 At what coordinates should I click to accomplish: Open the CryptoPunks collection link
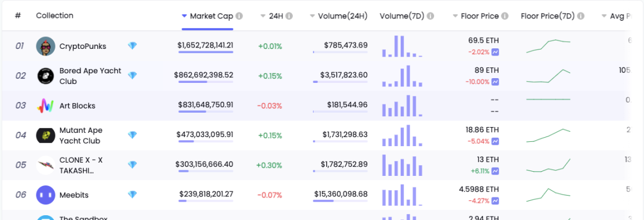pyautogui.click(x=83, y=47)
